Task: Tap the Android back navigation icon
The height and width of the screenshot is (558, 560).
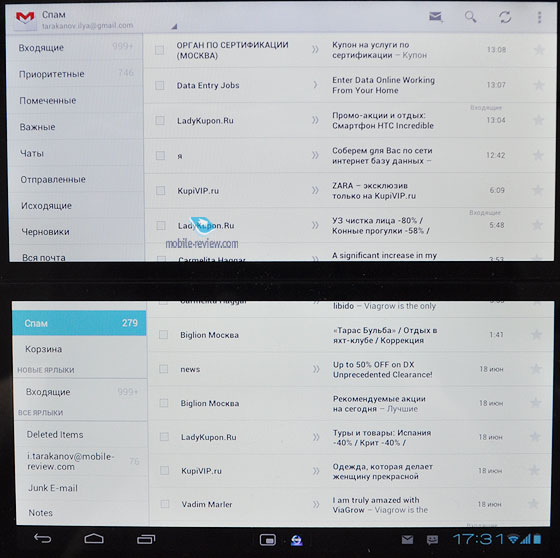Action: tap(42, 538)
